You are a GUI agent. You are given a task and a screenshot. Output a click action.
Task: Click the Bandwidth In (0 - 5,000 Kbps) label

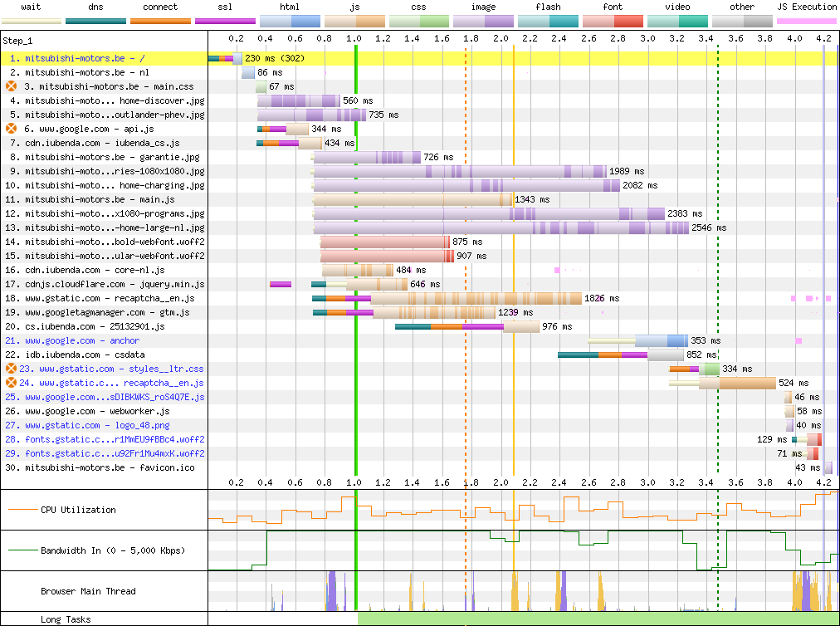tap(113, 550)
